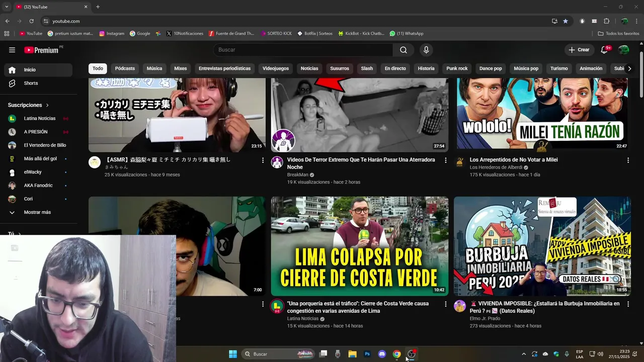Click the OBS Studio taskbar icon
The image size is (644, 362).
(412, 354)
